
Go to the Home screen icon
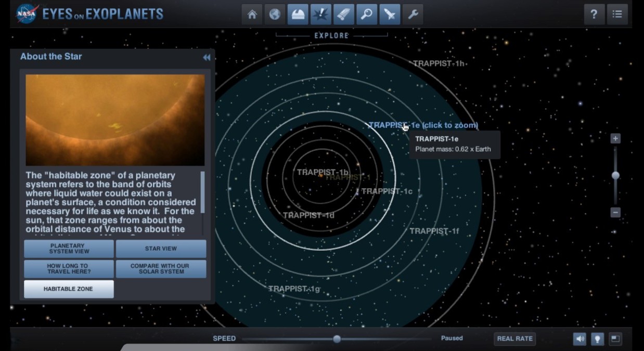click(x=252, y=15)
